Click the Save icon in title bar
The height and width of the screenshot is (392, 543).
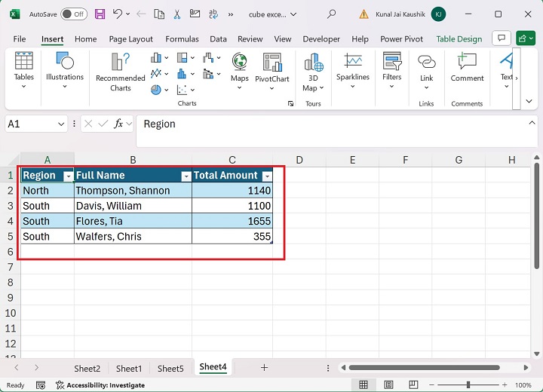(100, 14)
